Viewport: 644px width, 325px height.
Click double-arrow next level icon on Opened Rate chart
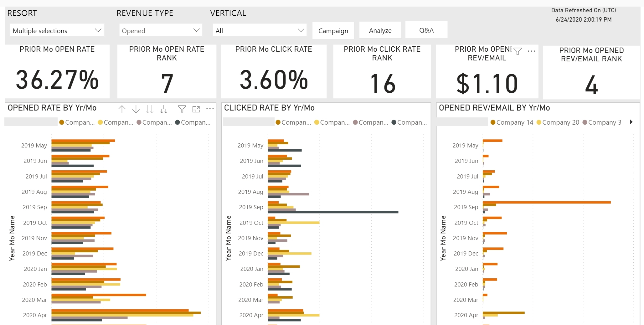[x=150, y=109]
